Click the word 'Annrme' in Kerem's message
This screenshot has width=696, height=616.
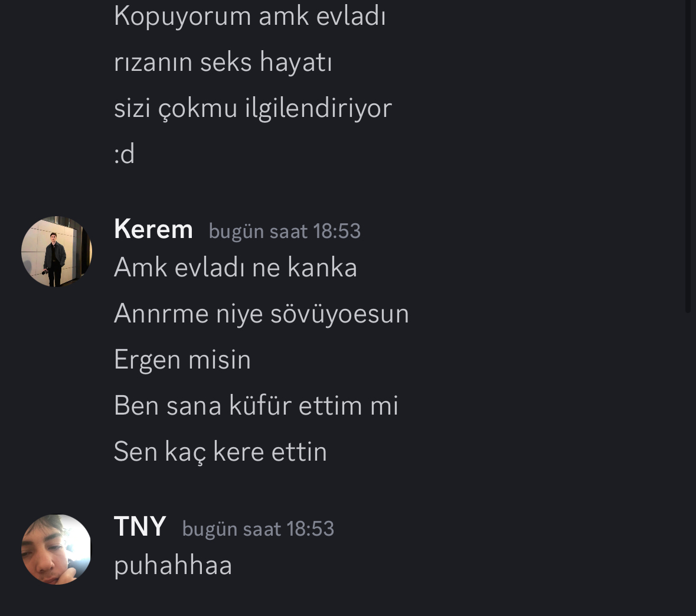click(161, 314)
